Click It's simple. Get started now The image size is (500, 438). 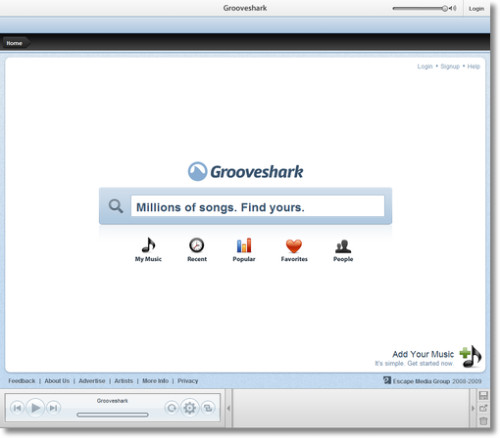click(x=414, y=363)
